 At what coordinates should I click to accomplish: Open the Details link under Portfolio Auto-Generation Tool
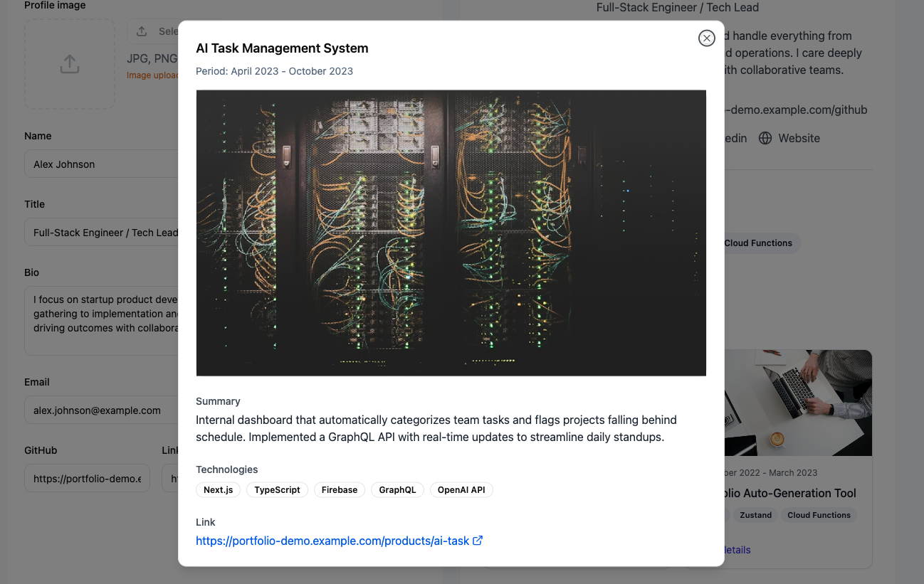(737, 550)
